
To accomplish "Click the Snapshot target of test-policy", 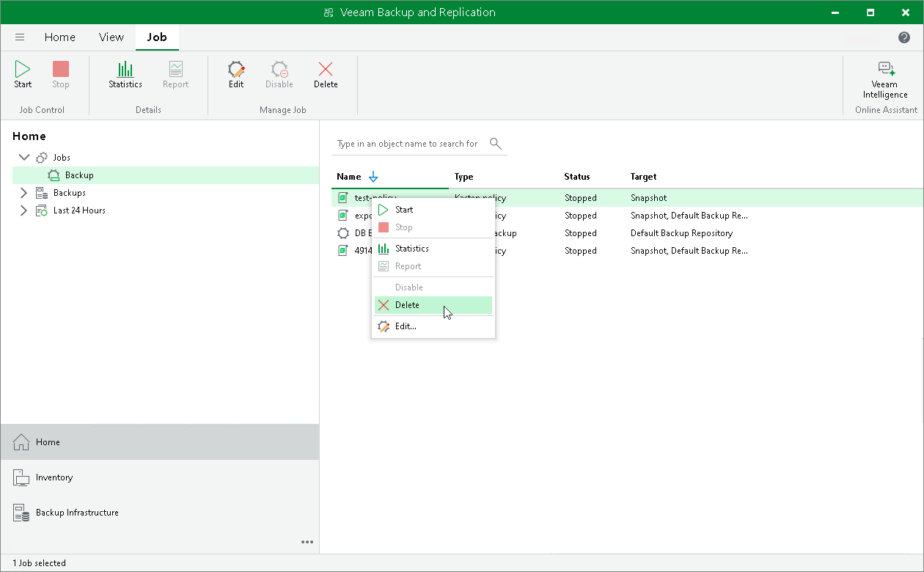I will click(649, 198).
